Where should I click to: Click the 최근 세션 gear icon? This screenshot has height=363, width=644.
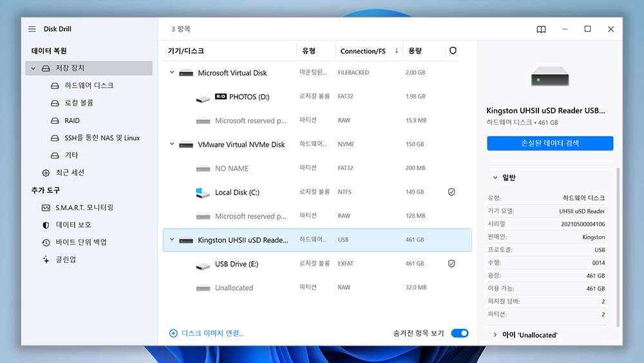coord(46,173)
